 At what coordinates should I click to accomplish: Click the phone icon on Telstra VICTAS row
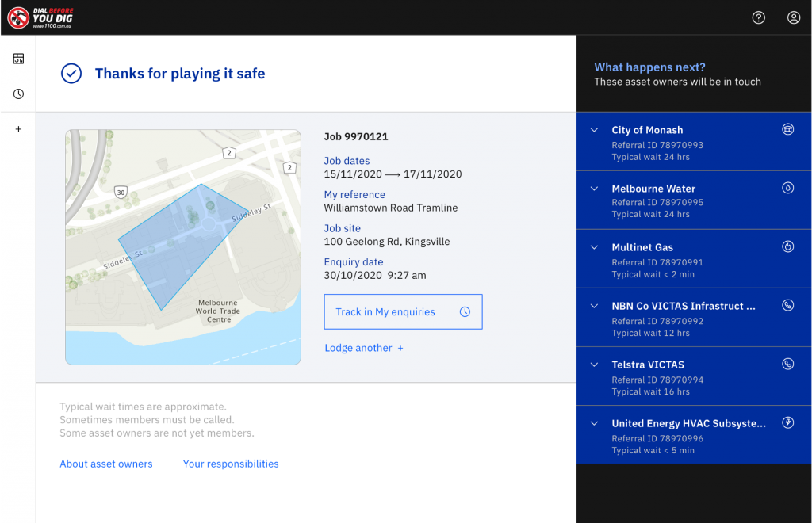pos(787,364)
